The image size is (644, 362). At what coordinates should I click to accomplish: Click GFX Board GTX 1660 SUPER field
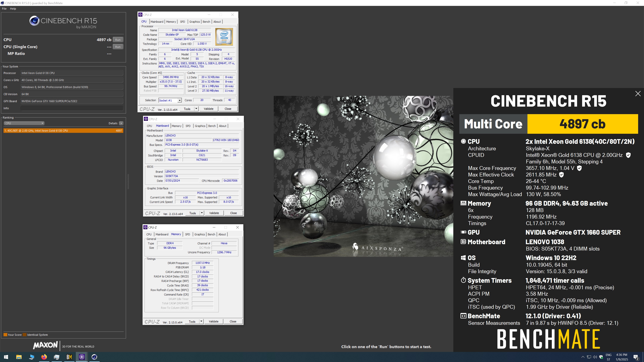point(72,101)
